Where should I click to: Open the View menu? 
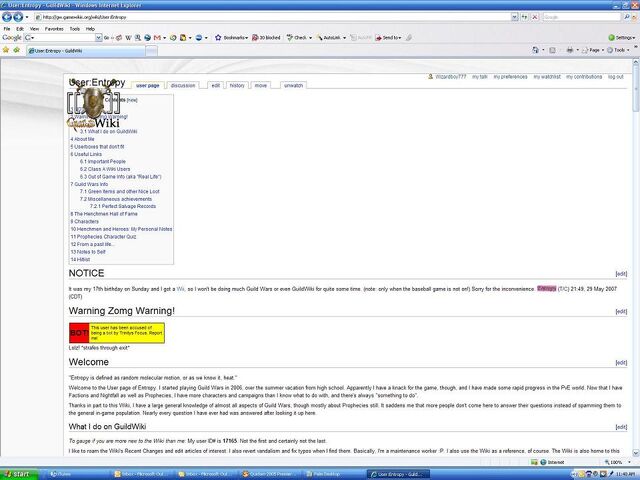pyautogui.click(x=34, y=29)
